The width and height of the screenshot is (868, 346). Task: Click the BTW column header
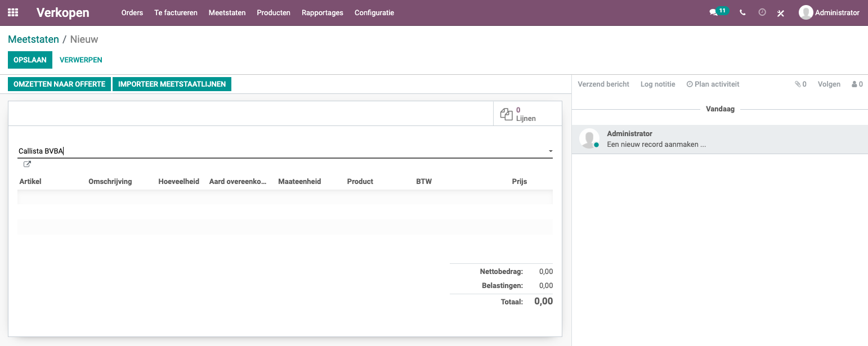pyautogui.click(x=424, y=182)
